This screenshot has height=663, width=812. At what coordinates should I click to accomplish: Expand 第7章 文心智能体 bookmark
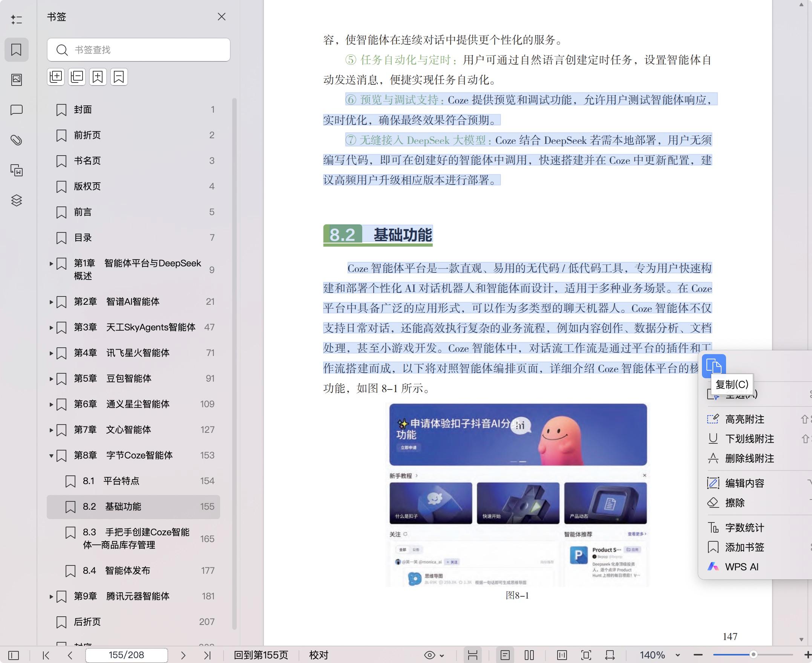pos(51,430)
